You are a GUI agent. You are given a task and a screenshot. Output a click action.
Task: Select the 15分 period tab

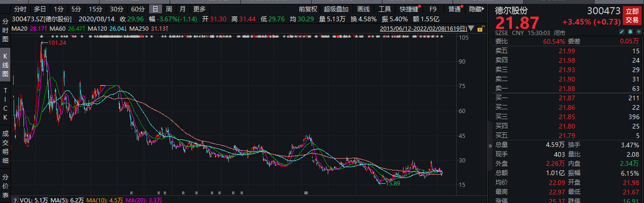[96, 9]
